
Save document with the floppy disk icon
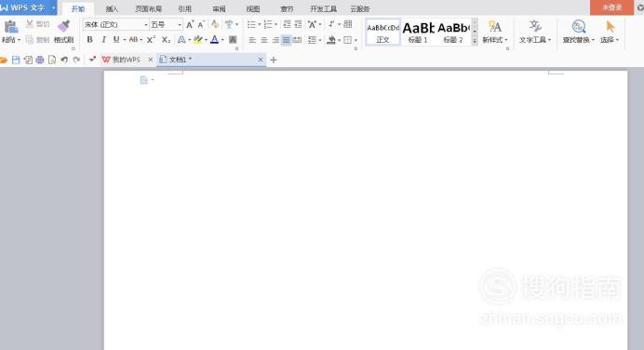click(16, 60)
